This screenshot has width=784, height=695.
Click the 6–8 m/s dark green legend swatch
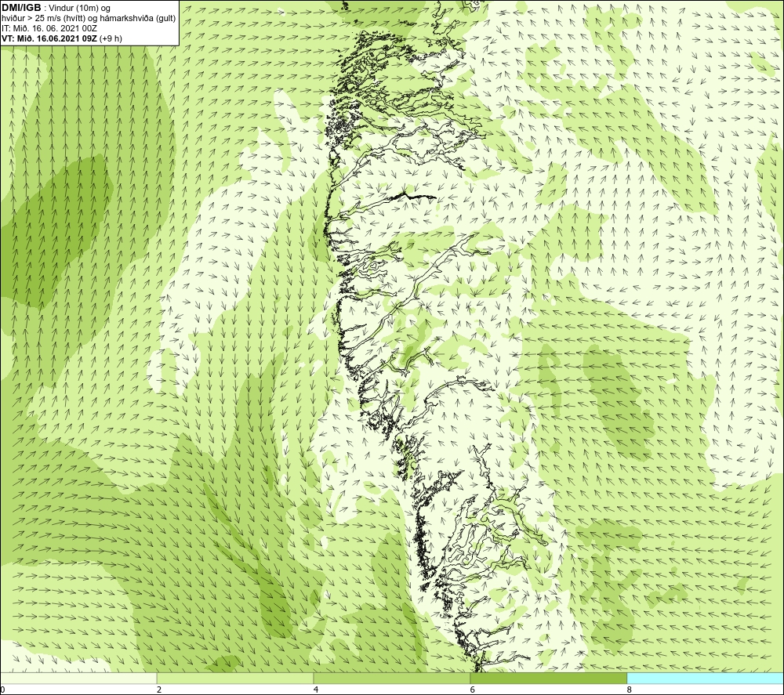(549, 678)
